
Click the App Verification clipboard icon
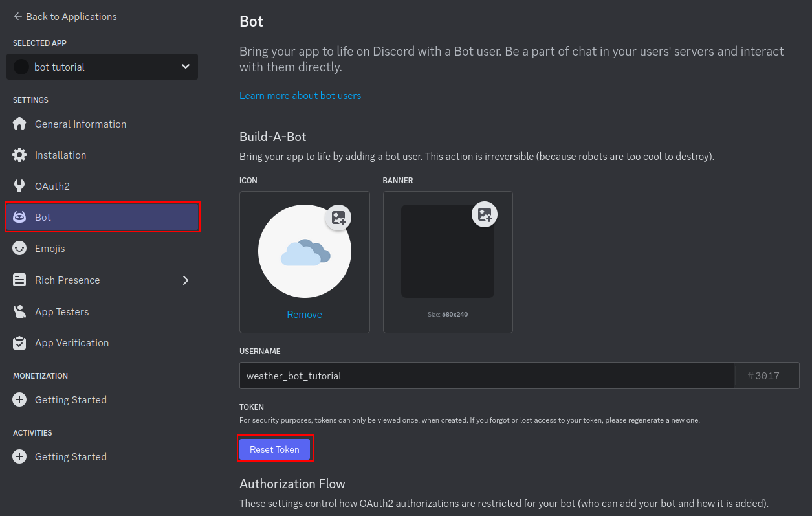pyautogui.click(x=19, y=342)
